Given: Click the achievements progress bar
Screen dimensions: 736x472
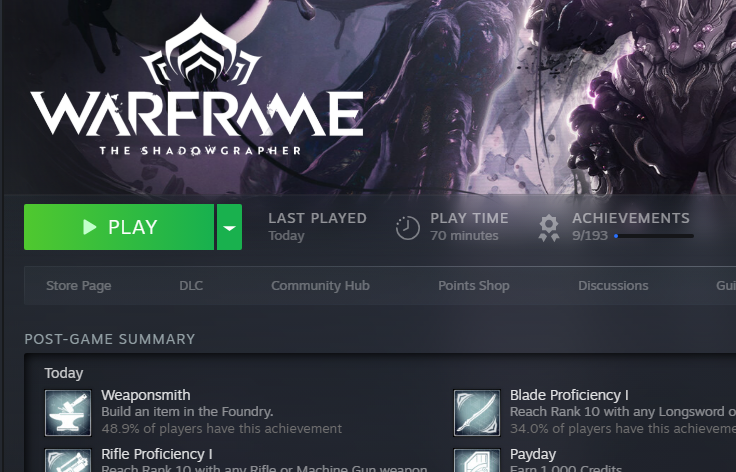Looking at the screenshot, I should pyautogui.click(x=653, y=236).
